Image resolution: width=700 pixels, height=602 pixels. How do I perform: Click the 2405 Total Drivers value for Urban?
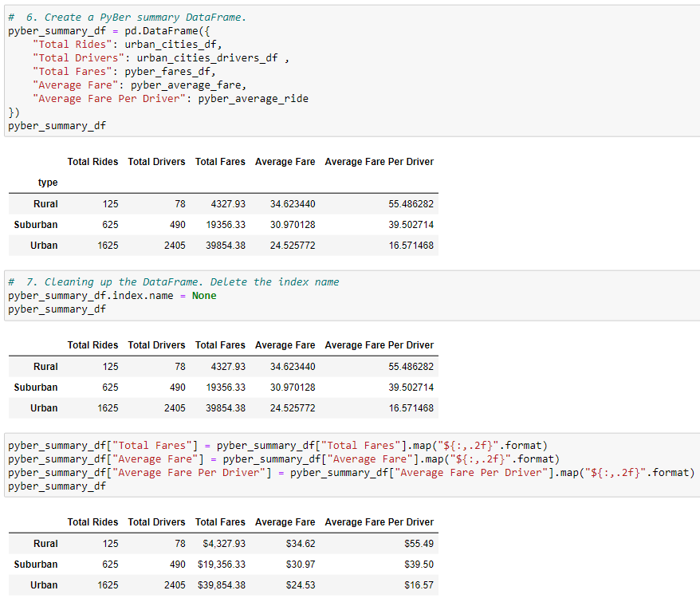pos(175,584)
